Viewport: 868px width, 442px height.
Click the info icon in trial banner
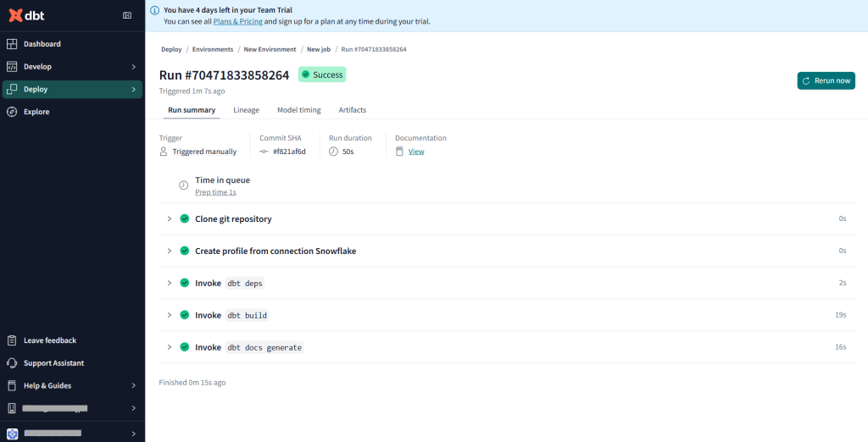pyautogui.click(x=154, y=10)
